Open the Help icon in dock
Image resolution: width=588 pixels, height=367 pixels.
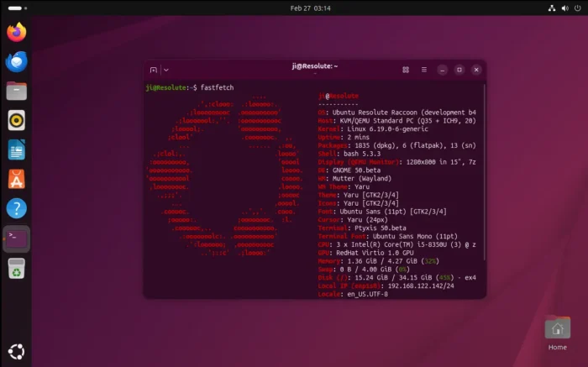click(17, 208)
